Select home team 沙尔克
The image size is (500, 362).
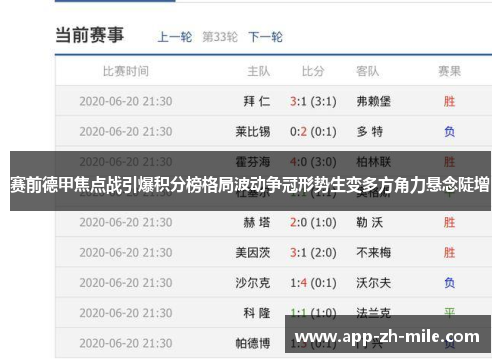coord(253,283)
